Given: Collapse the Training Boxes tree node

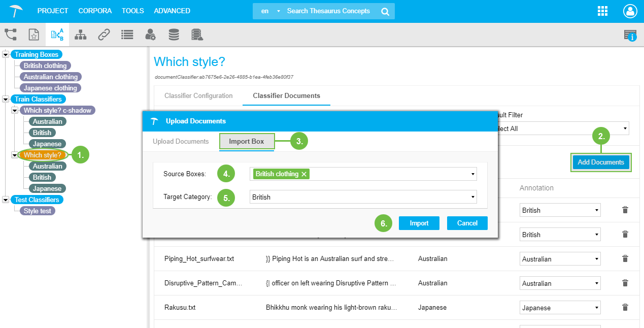Looking at the screenshot, I should pos(6,54).
